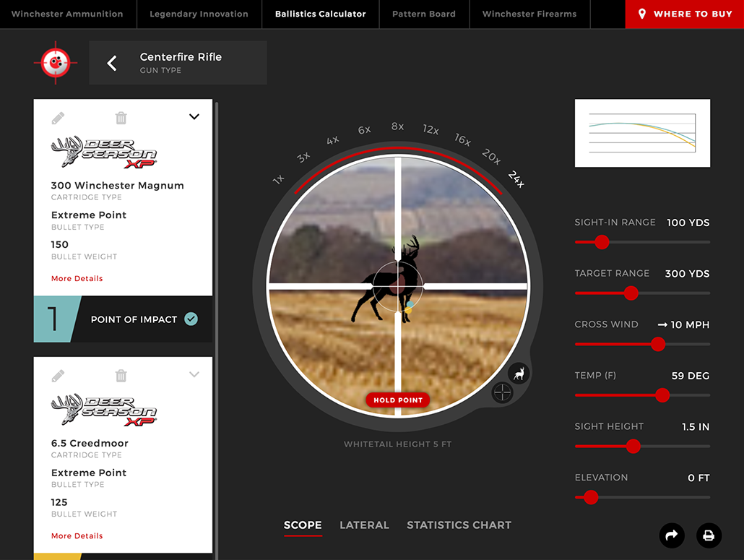The height and width of the screenshot is (560, 744).
Task: Click More Details for 300 Winchester Magnum
Action: [77, 279]
